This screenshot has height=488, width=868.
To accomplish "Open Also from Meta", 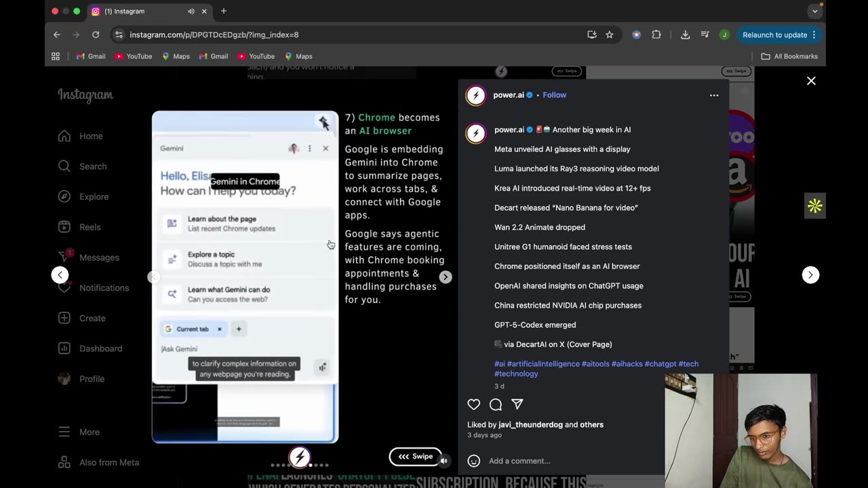I will [98, 462].
